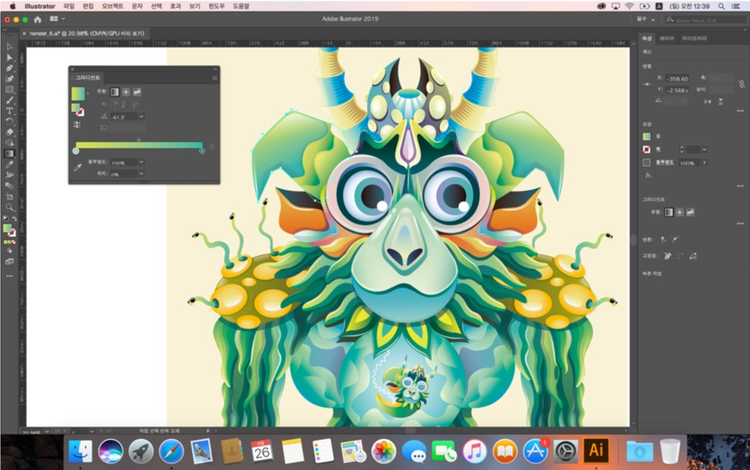Click Change Screen Mode icon in toolbar
This screenshot has width=750, height=470.
(x=10, y=262)
